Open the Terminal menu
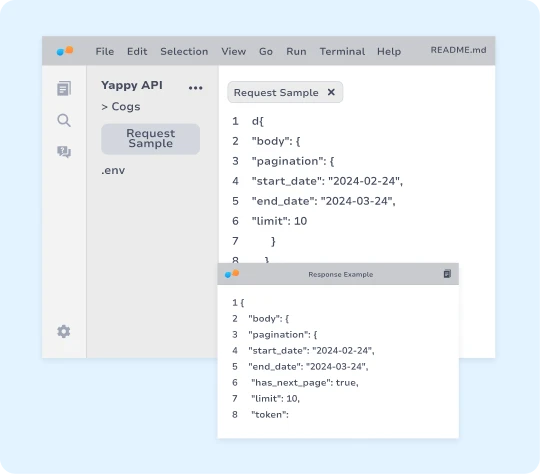540x474 pixels. point(342,51)
